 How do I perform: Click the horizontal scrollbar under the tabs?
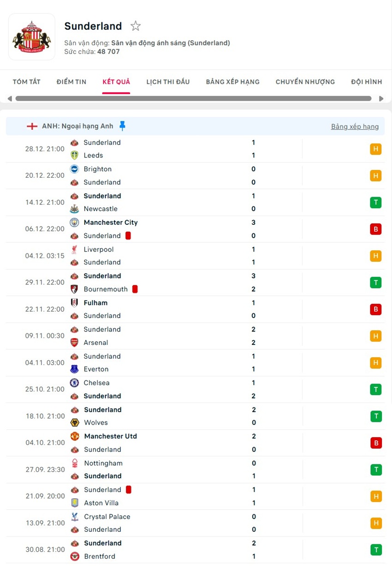coord(194,98)
